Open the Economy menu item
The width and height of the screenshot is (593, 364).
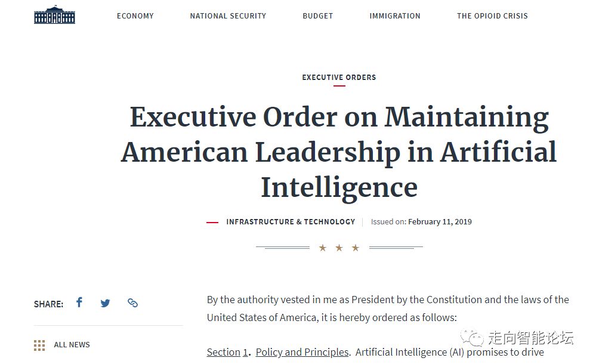(x=135, y=16)
